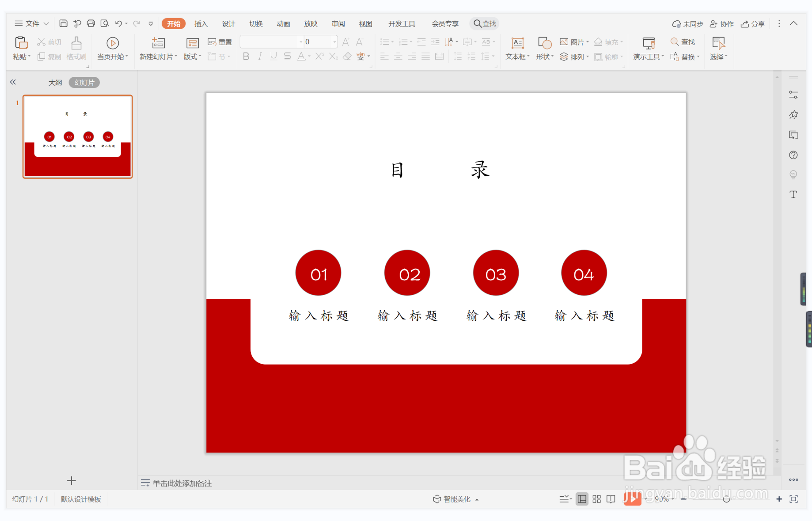The height and width of the screenshot is (521, 812).
Task: Click the New Slide icon
Action: pyautogui.click(x=158, y=44)
